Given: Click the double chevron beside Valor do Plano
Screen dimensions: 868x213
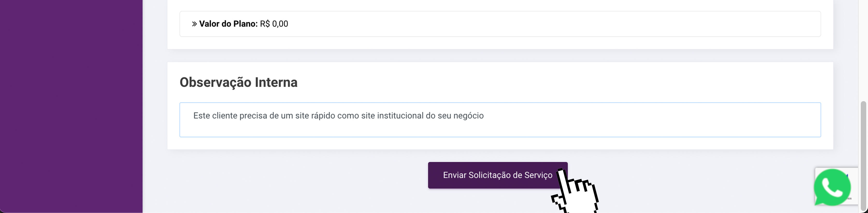Looking at the screenshot, I should [x=195, y=24].
